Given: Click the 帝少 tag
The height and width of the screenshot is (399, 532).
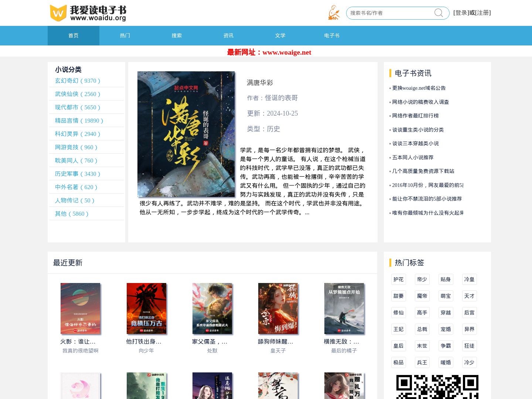Looking at the screenshot, I should [422, 279].
